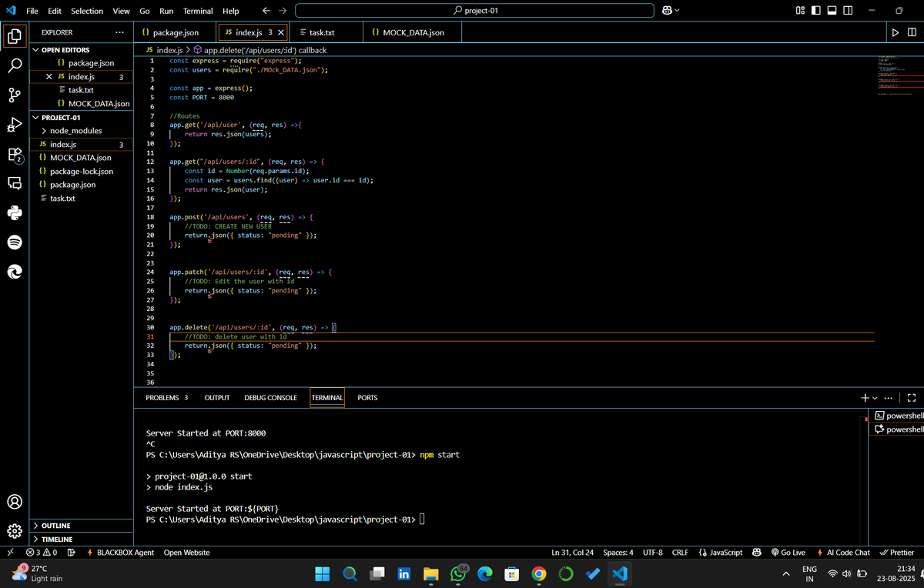Open the Source Control view
This screenshot has height=588, width=924.
click(15, 95)
